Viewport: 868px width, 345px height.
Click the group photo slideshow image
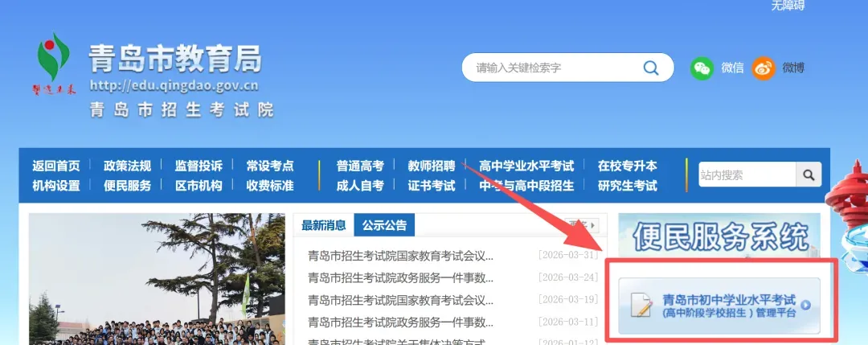pyautogui.click(x=158, y=279)
